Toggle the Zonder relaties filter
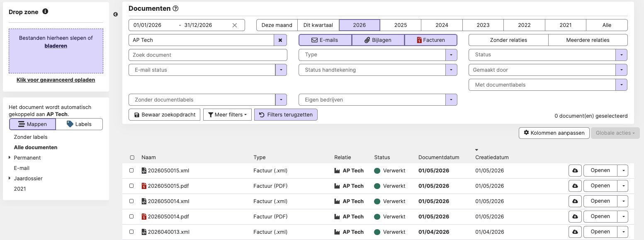This screenshot has width=644, height=240. click(x=508, y=40)
